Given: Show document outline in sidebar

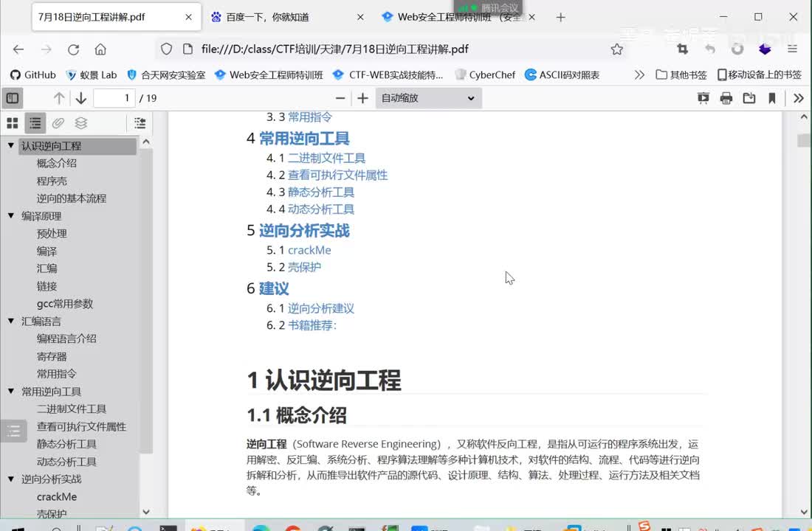Looking at the screenshot, I should click(35, 122).
